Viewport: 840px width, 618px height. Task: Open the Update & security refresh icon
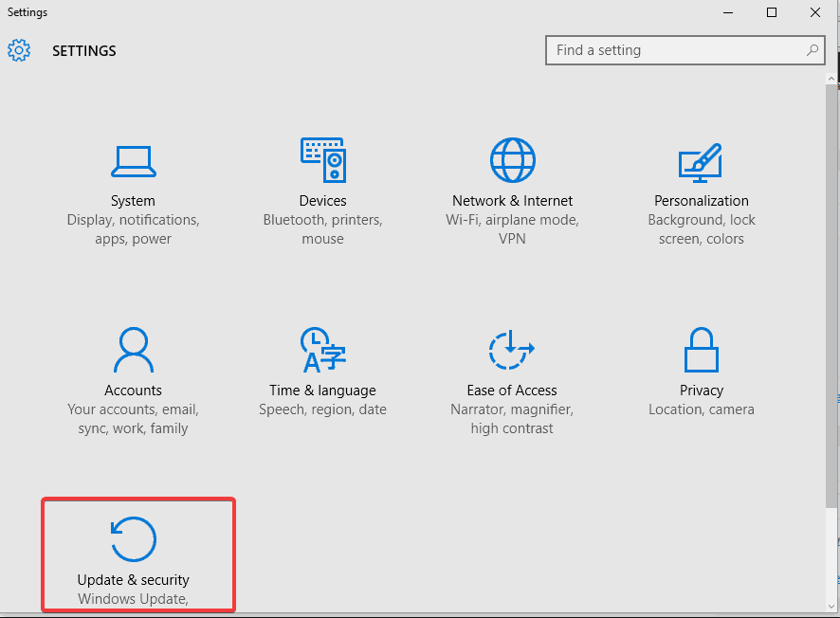tap(134, 538)
